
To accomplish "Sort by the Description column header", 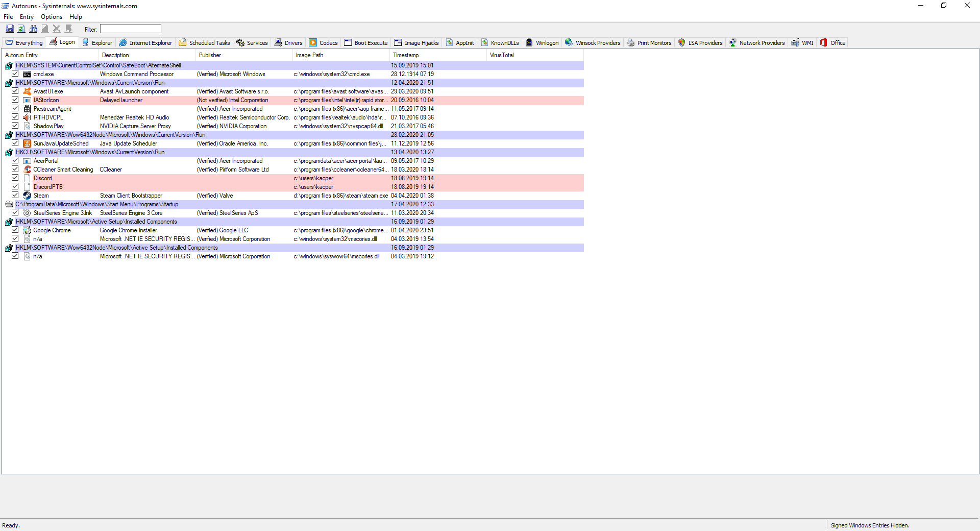I will pyautogui.click(x=146, y=55).
